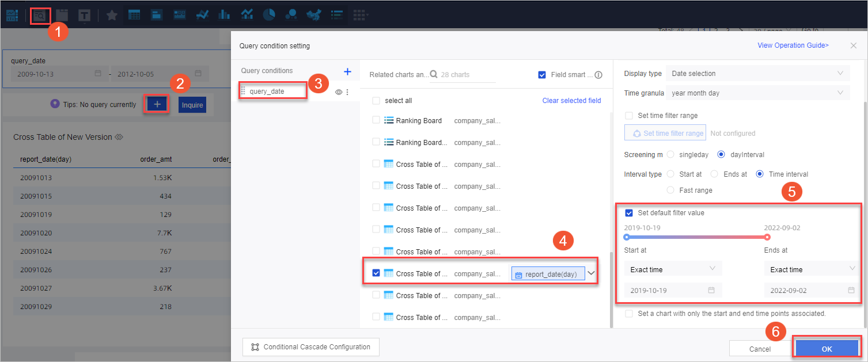Select the query control icon in the toolbar
This screenshot has width=868, height=362.
tap(40, 15)
